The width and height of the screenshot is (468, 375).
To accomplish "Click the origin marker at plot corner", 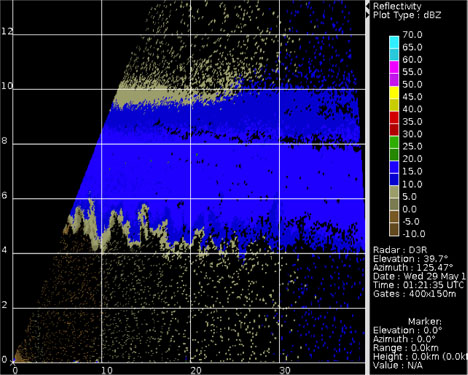I will [x=13, y=362].
